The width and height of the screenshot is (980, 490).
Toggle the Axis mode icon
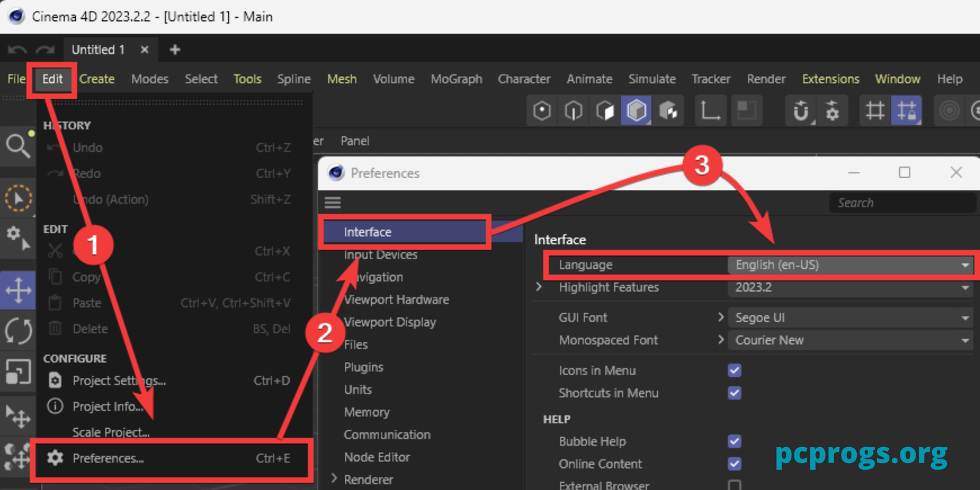tap(710, 111)
